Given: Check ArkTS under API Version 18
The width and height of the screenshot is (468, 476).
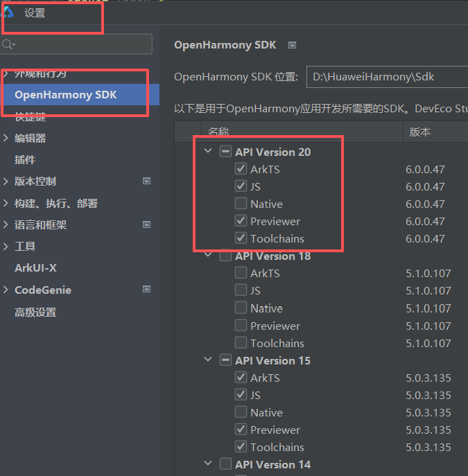Looking at the screenshot, I should coord(241,273).
